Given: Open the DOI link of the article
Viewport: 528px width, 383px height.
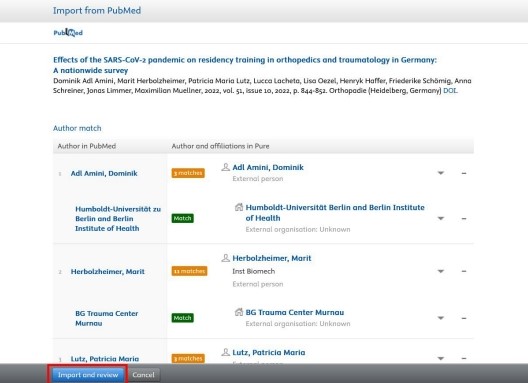Looking at the screenshot, I should (450, 90).
